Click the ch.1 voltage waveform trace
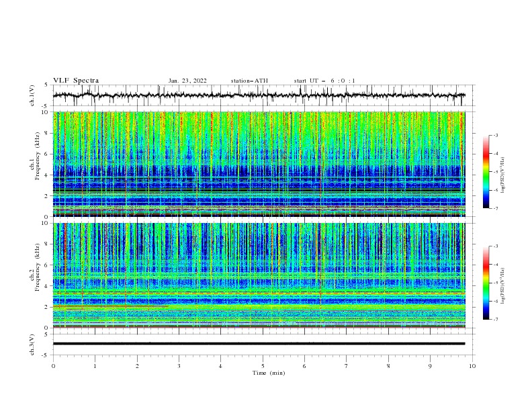 tap(259, 95)
